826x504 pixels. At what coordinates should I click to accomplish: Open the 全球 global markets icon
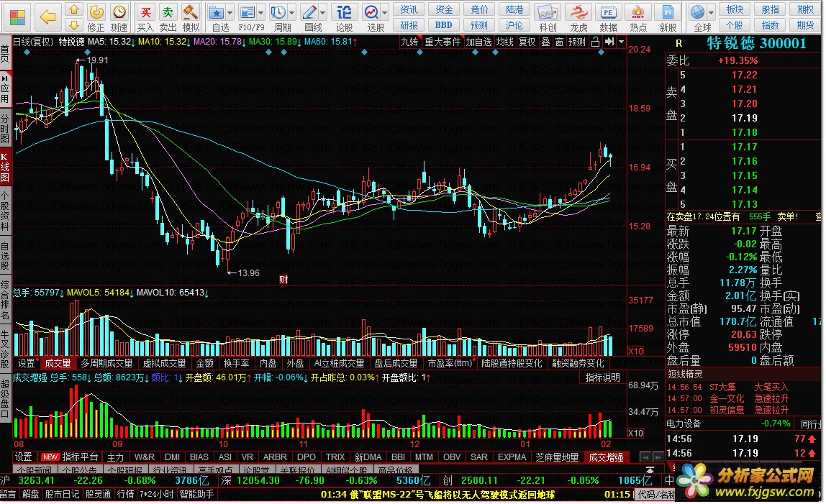click(x=699, y=17)
